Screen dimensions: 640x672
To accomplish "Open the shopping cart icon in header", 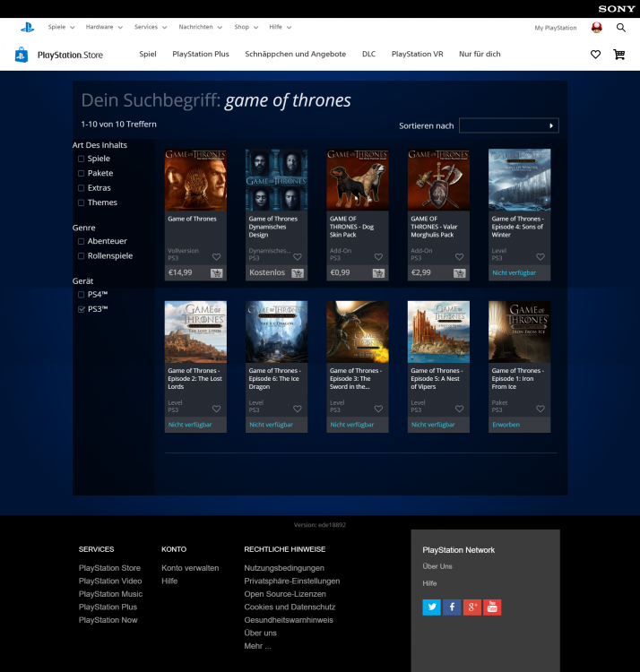I will [618, 55].
